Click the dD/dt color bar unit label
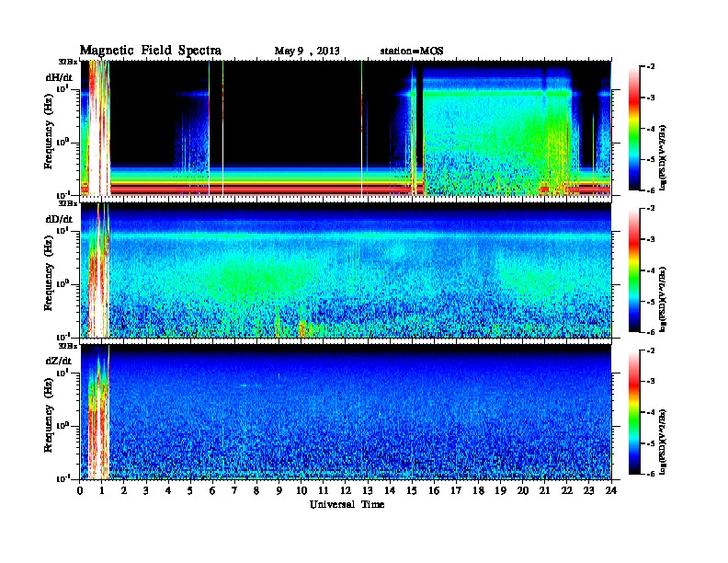This screenshot has width=728, height=563. (663, 300)
